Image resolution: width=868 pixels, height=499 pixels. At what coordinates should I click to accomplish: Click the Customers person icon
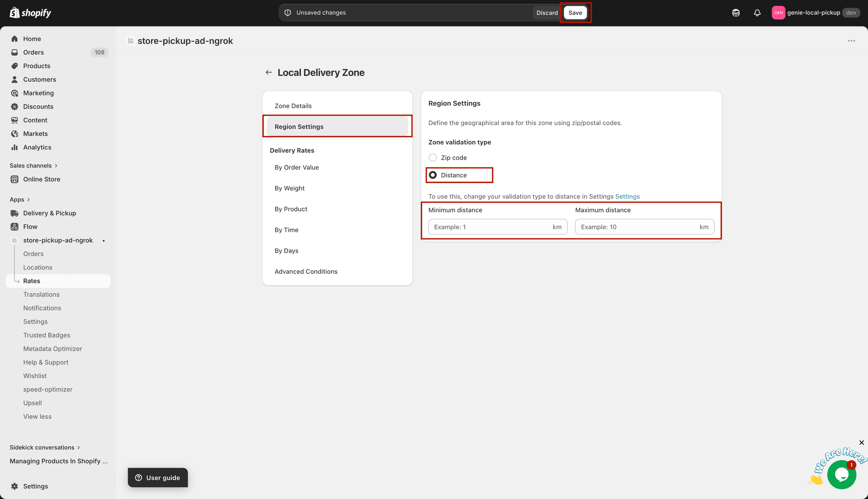(x=14, y=80)
